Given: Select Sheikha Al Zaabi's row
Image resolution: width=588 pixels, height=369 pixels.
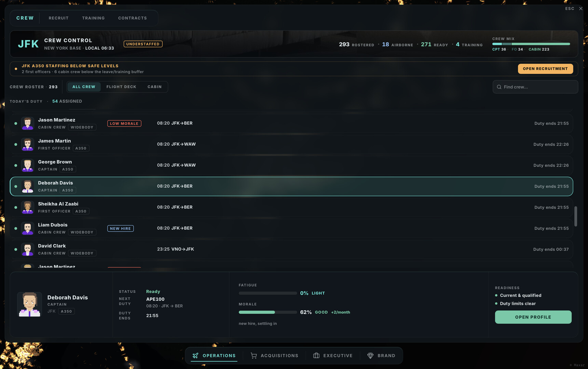Looking at the screenshot, I should [291, 207].
